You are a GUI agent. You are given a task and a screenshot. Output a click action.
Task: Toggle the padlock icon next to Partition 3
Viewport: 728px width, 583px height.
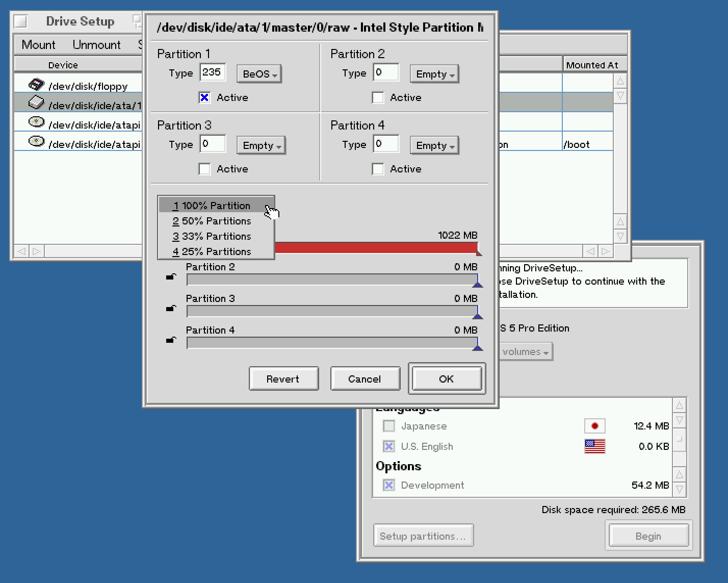[x=171, y=309]
